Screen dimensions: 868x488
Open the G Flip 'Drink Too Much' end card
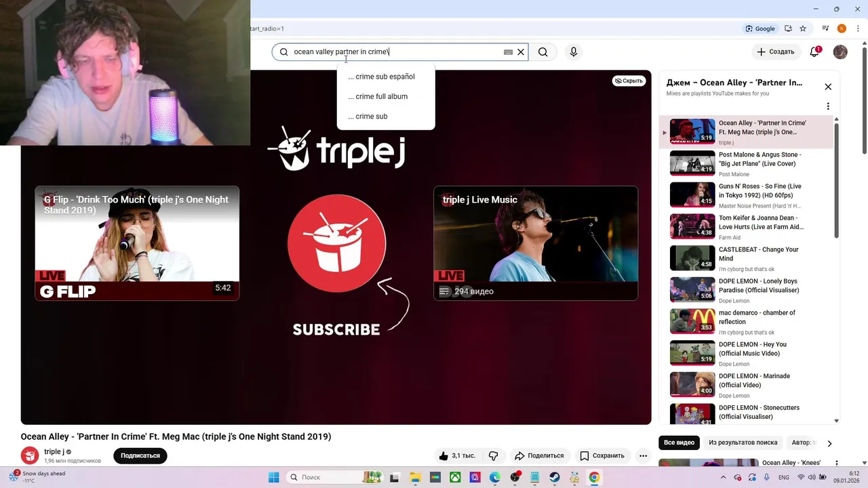tap(137, 243)
